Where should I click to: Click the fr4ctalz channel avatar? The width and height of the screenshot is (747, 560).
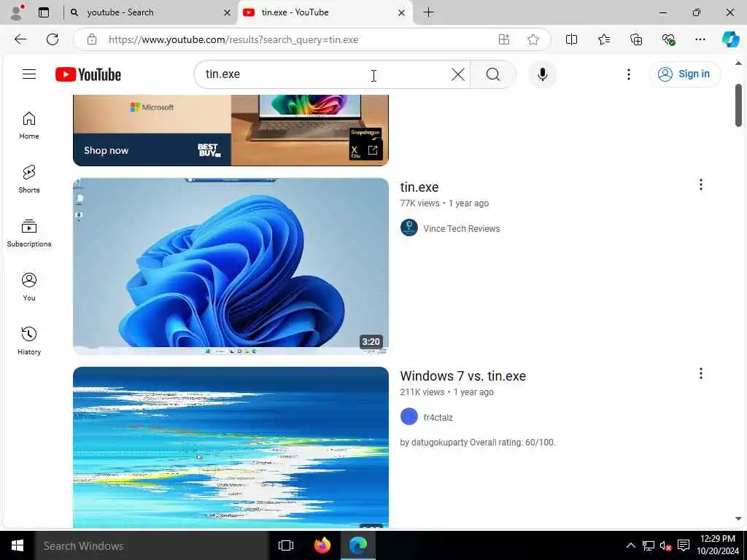(x=409, y=416)
